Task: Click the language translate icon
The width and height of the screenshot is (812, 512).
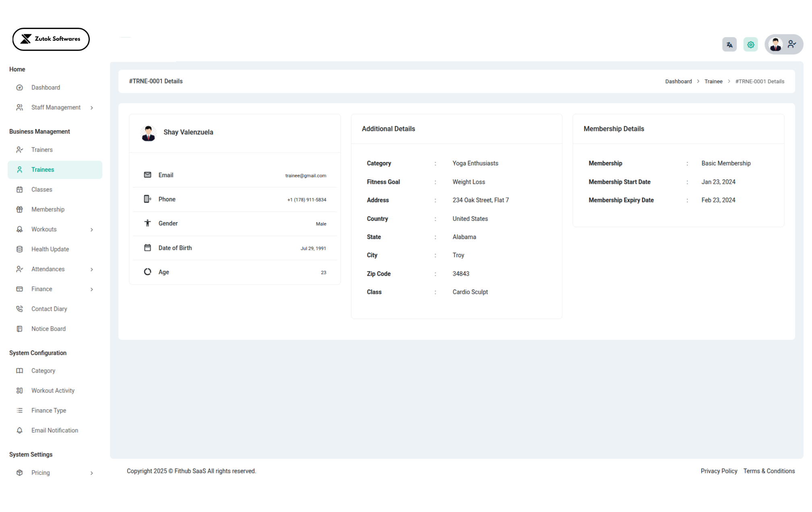Action: click(729, 45)
